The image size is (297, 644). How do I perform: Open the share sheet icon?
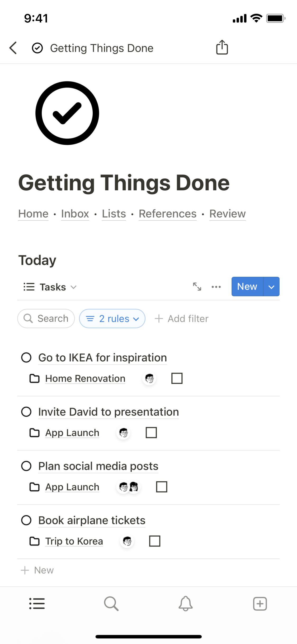pos(222,48)
